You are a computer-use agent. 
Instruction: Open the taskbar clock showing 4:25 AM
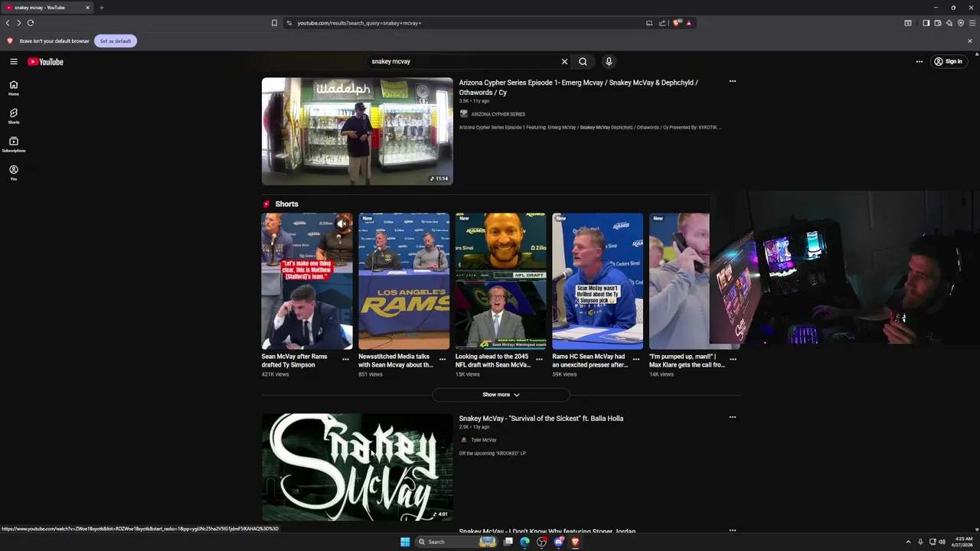coord(964,542)
